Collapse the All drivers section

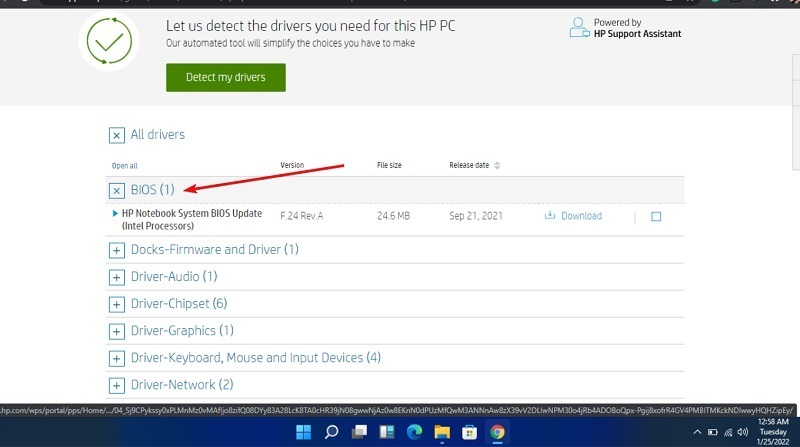pyautogui.click(x=116, y=135)
